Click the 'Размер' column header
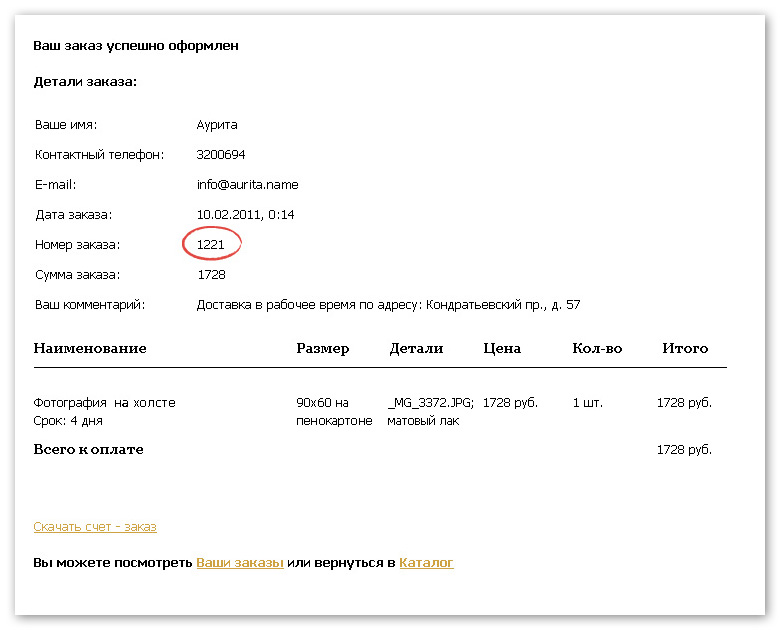 pyautogui.click(x=323, y=348)
